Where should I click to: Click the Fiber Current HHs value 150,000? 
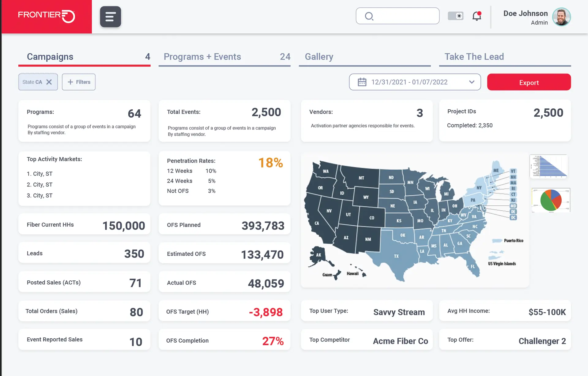[x=123, y=226]
